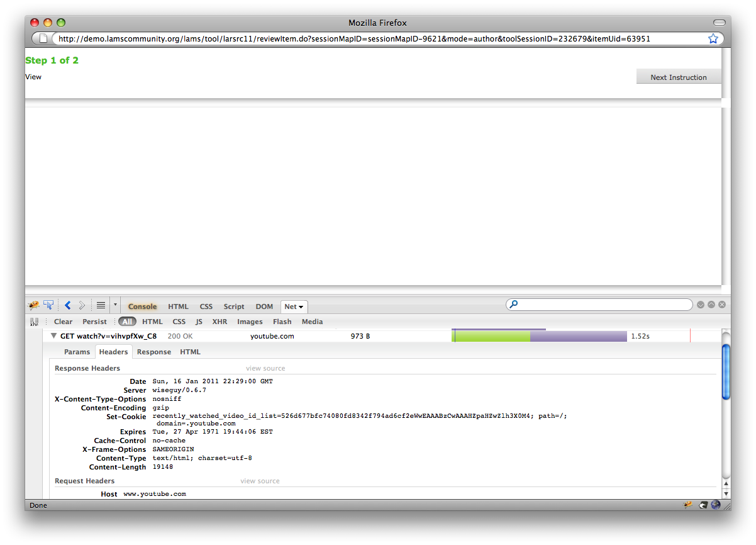Click the Next Instruction button
756x545 pixels.
pyautogui.click(x=678, y=77)
